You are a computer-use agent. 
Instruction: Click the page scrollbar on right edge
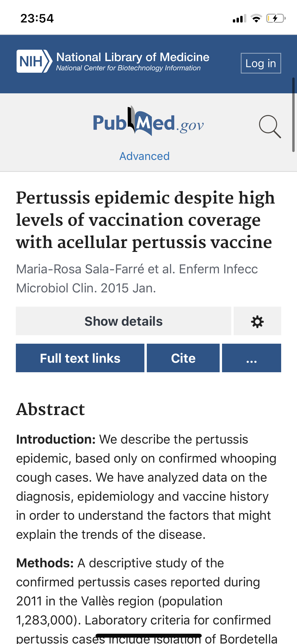(293, 115)
